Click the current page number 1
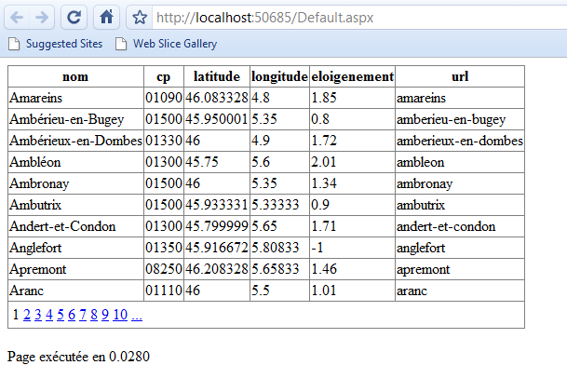The width and height of the screenshot is (567, 392). pos(15,315)
